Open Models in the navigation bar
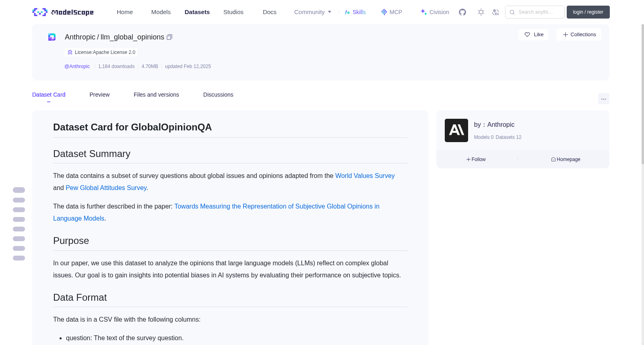This screenshot has width=644, height=345. 161,12
